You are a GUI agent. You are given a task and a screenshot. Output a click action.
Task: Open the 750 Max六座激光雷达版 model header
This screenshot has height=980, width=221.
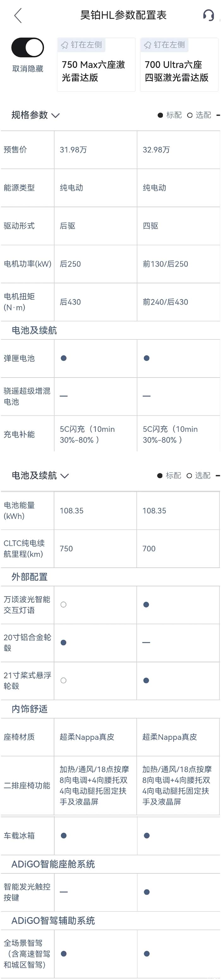pos(93,71)
